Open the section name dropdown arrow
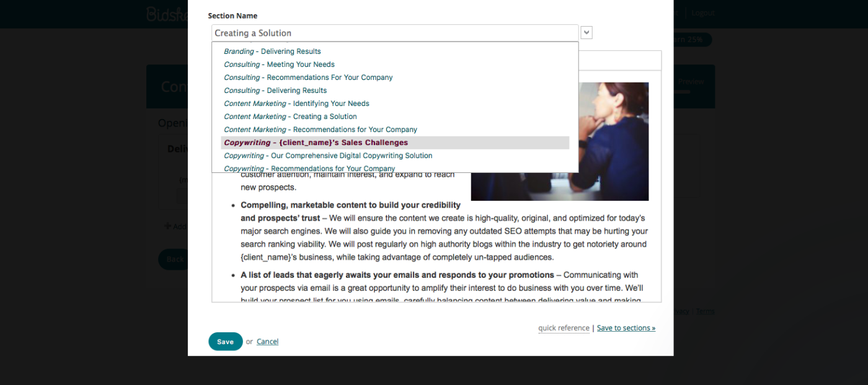The width and height of the screenshot is (868, 385). [587, 33]
